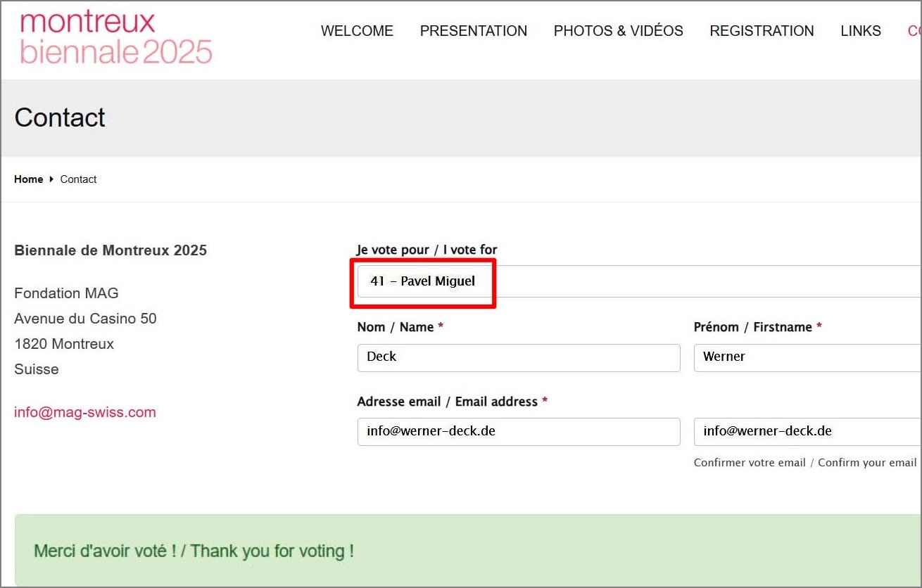Open the WELCOME menu item

[357, 31]
